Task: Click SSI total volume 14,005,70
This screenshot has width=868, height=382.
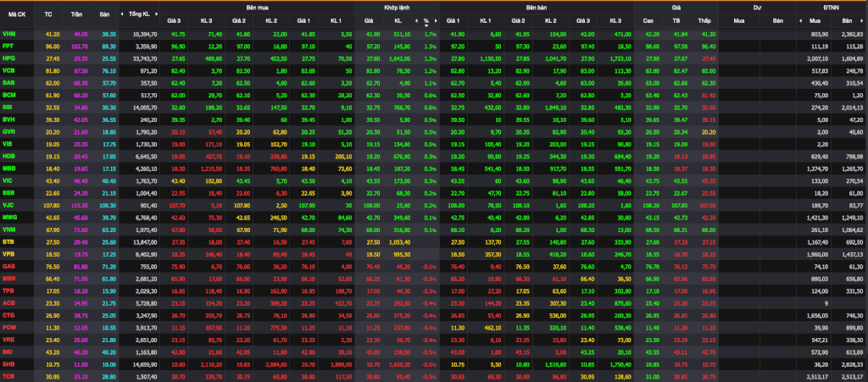Action: point(145,107)
